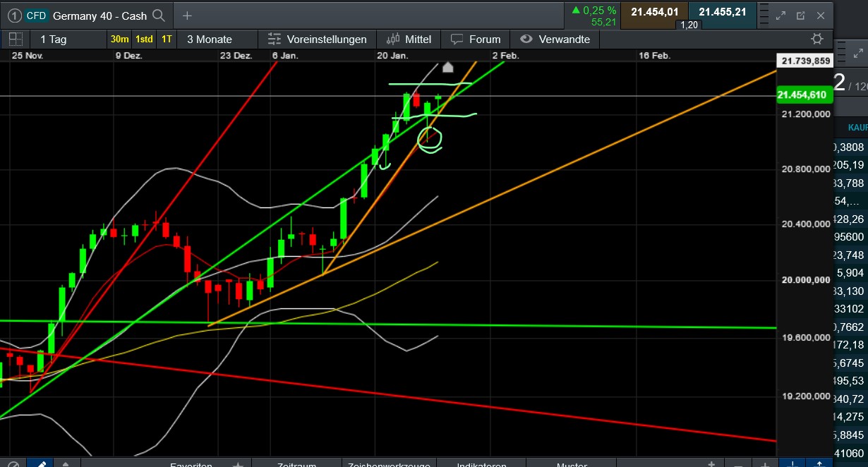This screenshot has height=467, width=868.
Task: Open the Forum menu
Action: point(476,39)
